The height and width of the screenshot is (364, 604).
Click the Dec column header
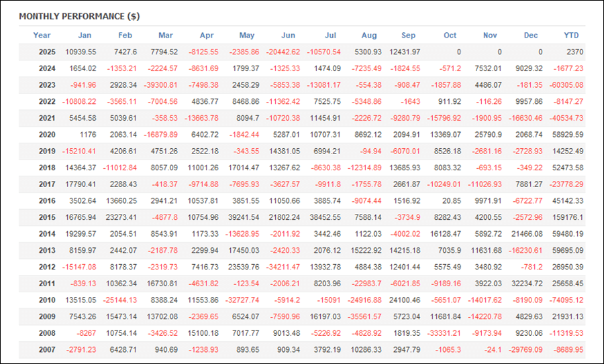pyautogui.click(x=531, y=36)
